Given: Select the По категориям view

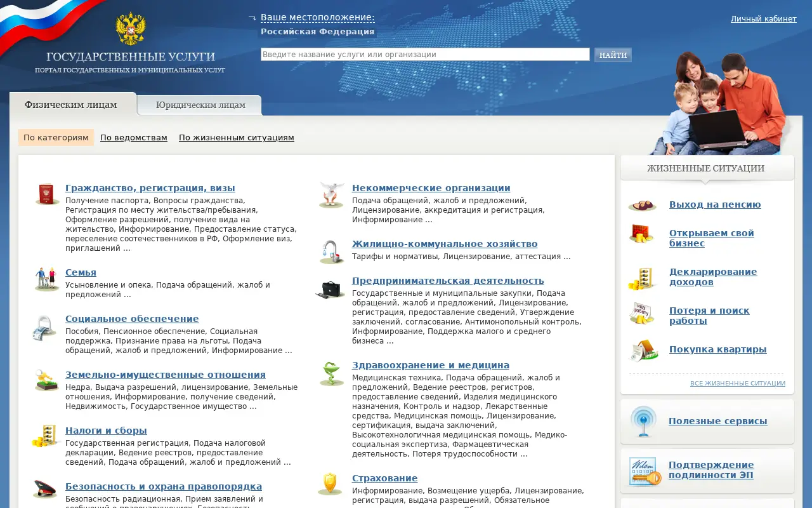Looking at the screenshot, I should pos(56,138).
